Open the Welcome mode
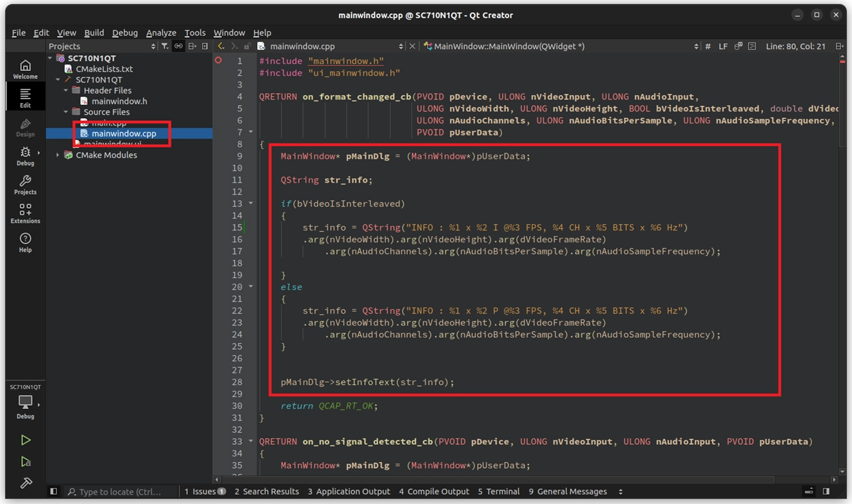Image resolution: width=852 pixels, height=504 pixels. point(25,69)
